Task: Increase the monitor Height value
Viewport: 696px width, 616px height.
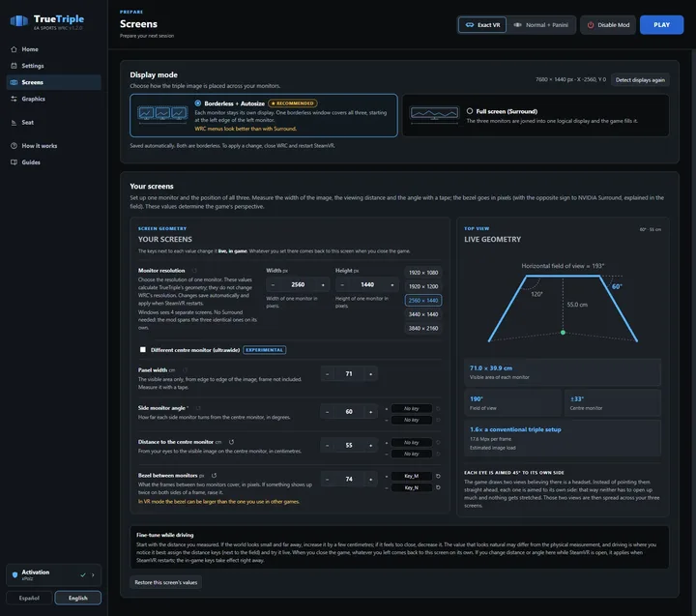Action: point(391,284)
